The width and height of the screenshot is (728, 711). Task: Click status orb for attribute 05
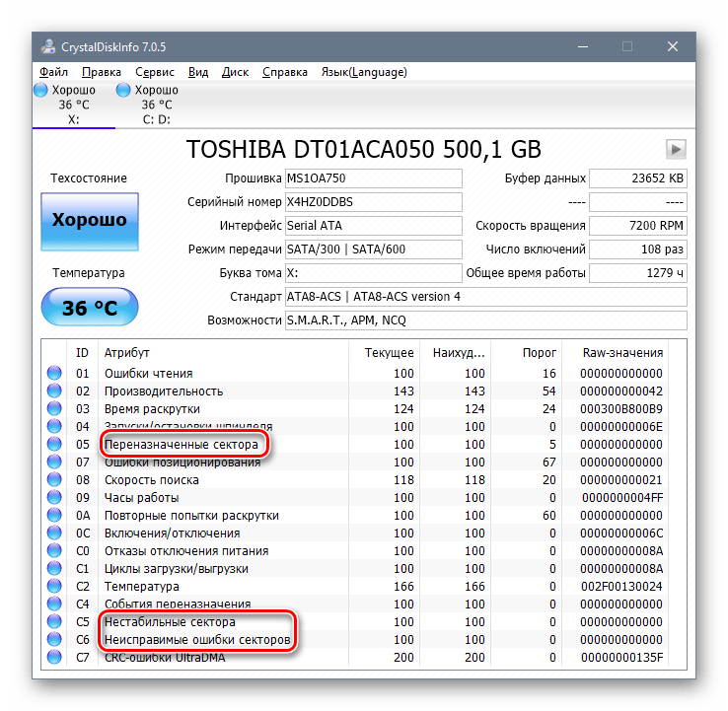54,444
